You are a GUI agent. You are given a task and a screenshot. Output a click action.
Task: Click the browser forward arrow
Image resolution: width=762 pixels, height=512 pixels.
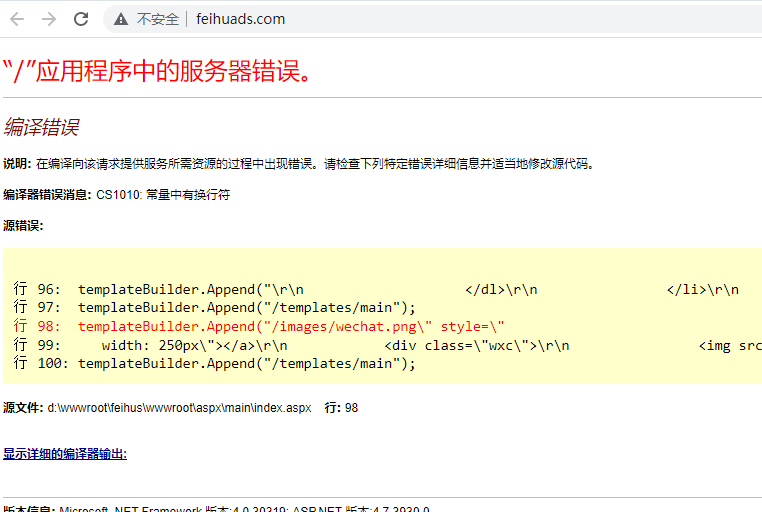pyautogui.click(x=49, y=19)
